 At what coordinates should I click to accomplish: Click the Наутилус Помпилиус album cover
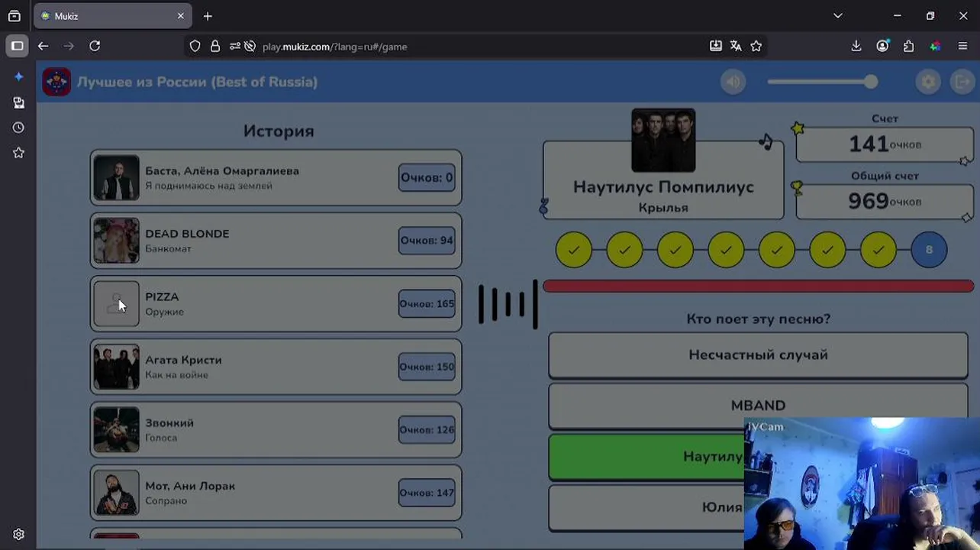(663, 141)
